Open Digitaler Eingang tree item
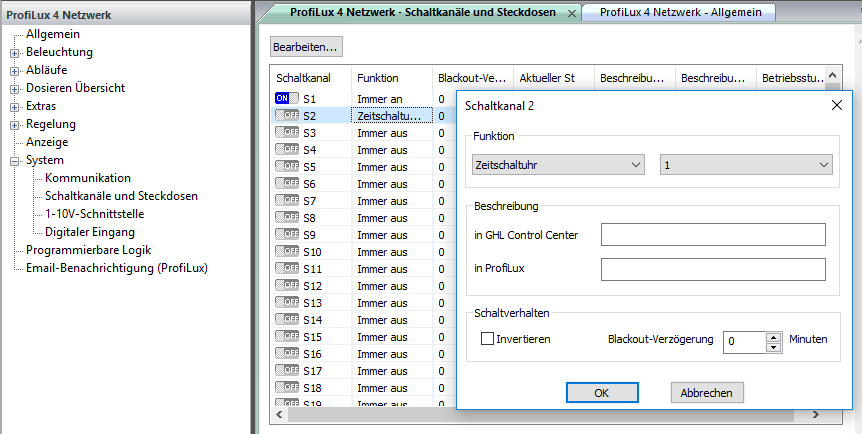Viewport: 862px width, 434px height. [x=90, y=232]
